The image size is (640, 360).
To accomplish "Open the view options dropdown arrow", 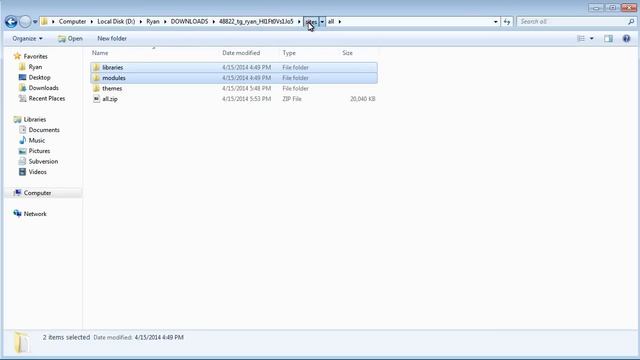I will tap(591, 38).
